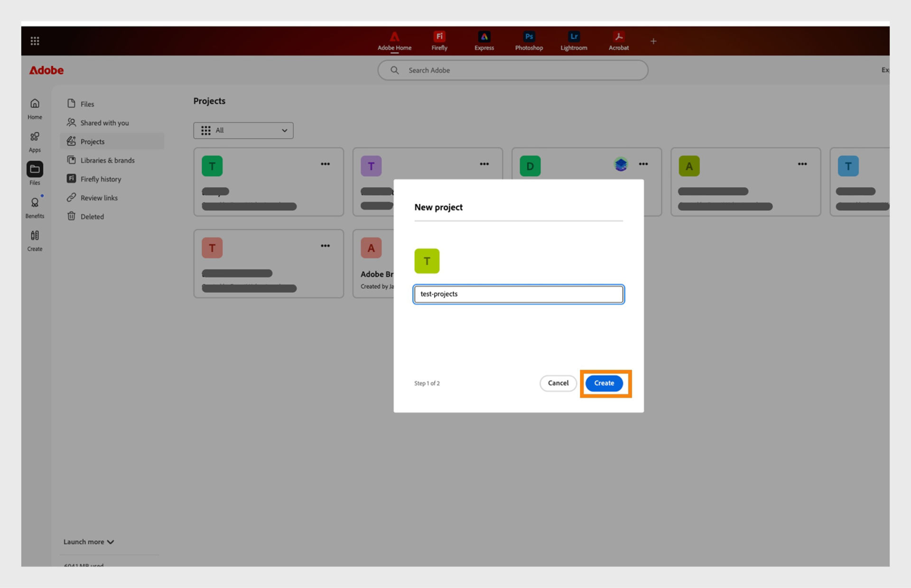Click the test-projects name field
The width and height of the screenshot is (911, 588).
point(518,294)
